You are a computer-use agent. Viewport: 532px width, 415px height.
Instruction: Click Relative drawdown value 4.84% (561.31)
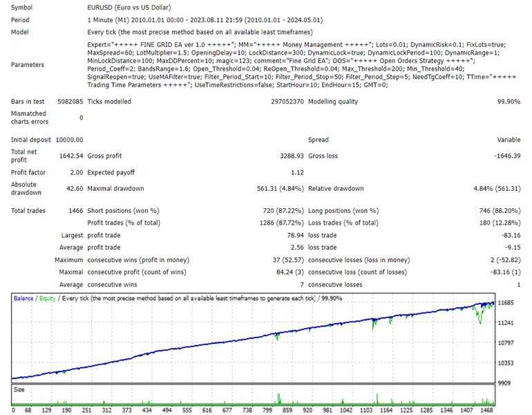tap(497, 188)
